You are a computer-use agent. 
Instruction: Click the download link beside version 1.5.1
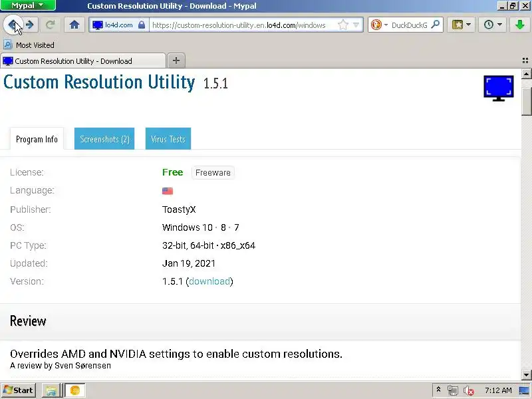point(209,281)
